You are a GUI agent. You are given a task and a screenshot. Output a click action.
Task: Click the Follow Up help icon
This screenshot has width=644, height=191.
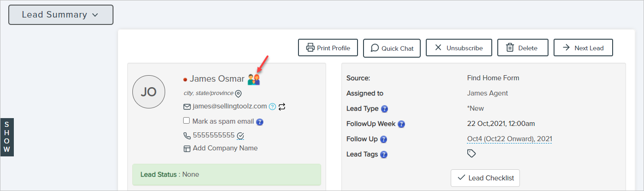(383, 139)
